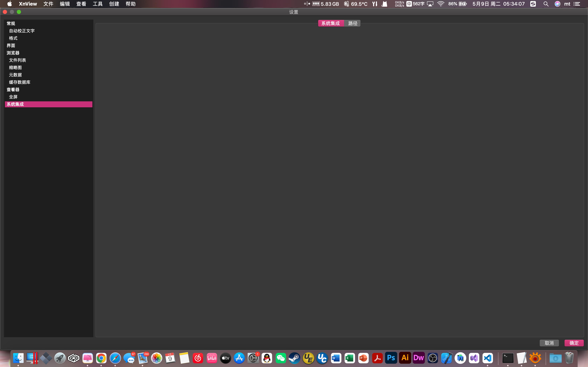Open WeChat from the dock

coord(281,358)
